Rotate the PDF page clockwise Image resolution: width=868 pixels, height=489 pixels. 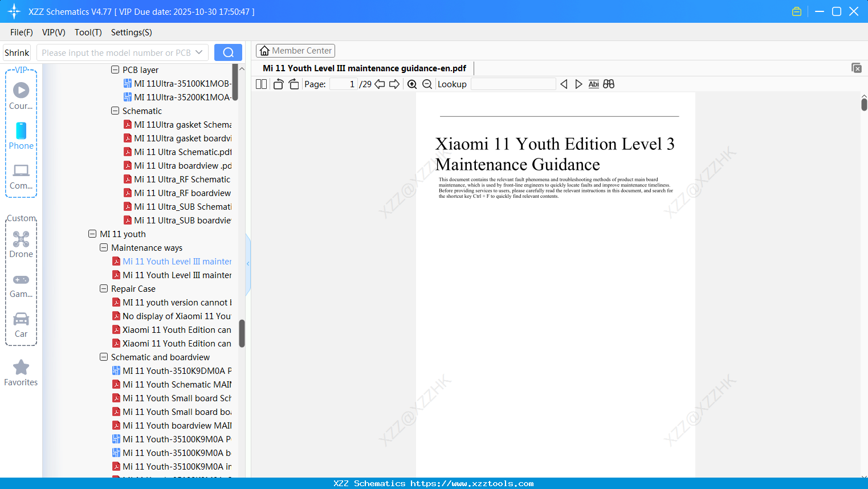pos(293,84)
